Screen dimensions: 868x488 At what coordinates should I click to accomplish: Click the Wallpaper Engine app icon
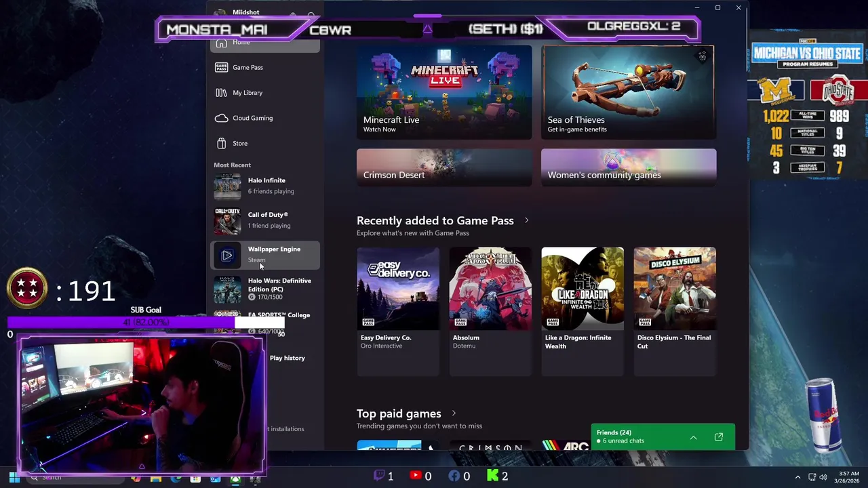click(x=227, y=255)
